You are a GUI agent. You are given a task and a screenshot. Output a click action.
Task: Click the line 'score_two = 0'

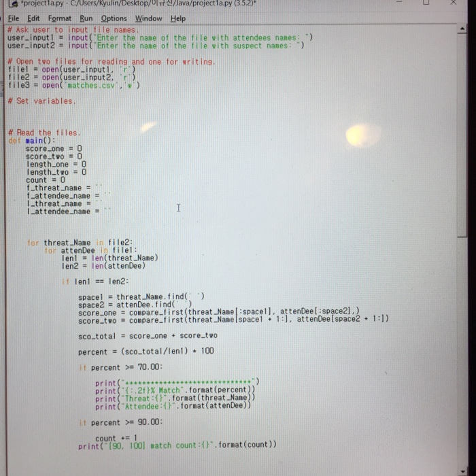click(x=54, y=156)
